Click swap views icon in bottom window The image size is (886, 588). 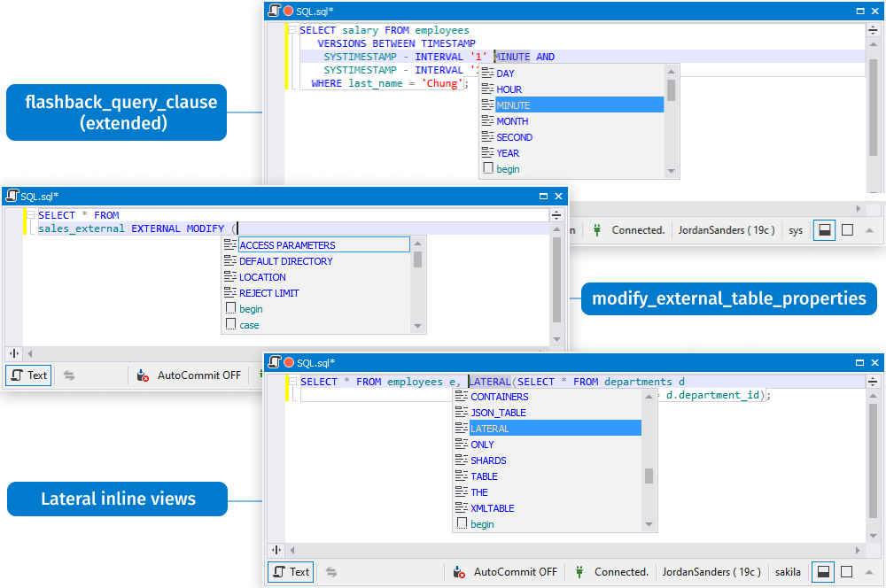331,572
